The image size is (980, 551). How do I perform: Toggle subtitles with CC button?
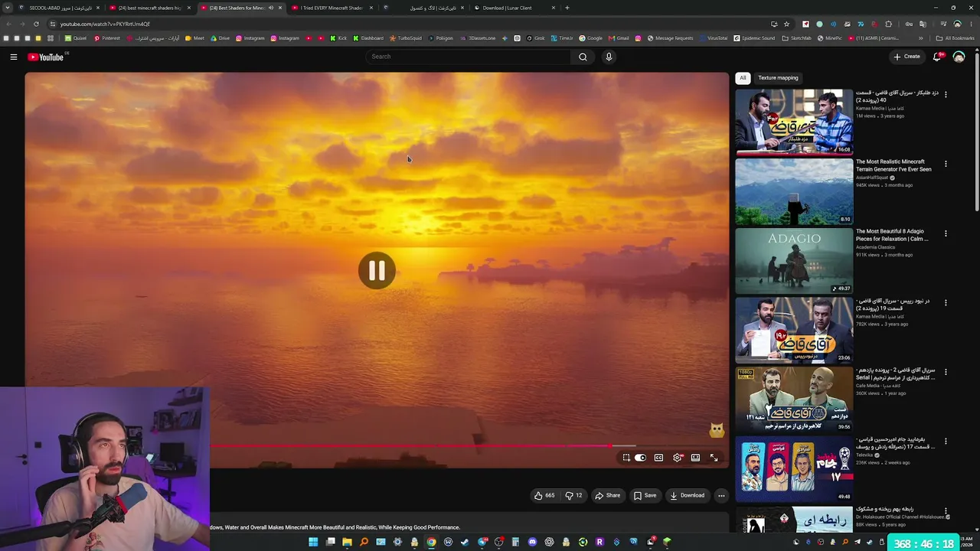pos(658,458)
